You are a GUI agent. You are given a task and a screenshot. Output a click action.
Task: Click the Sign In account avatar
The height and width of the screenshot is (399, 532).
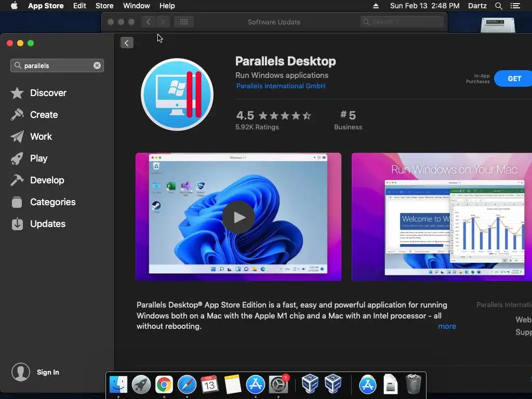point(21,372)
